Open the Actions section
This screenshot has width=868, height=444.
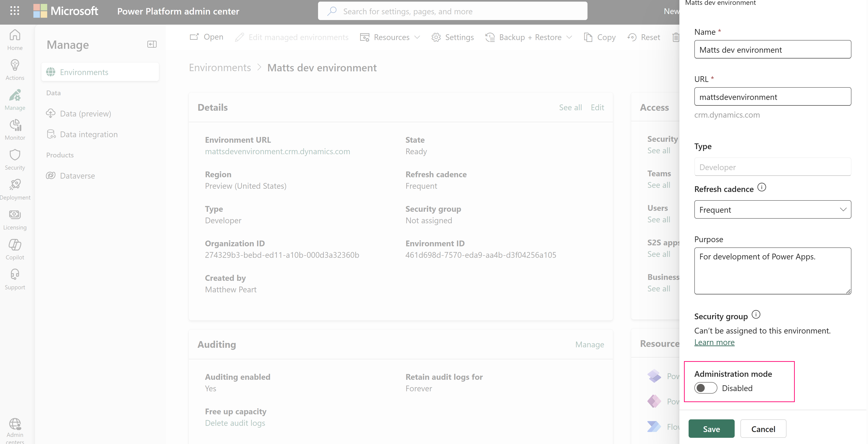(x=15, y=69)
